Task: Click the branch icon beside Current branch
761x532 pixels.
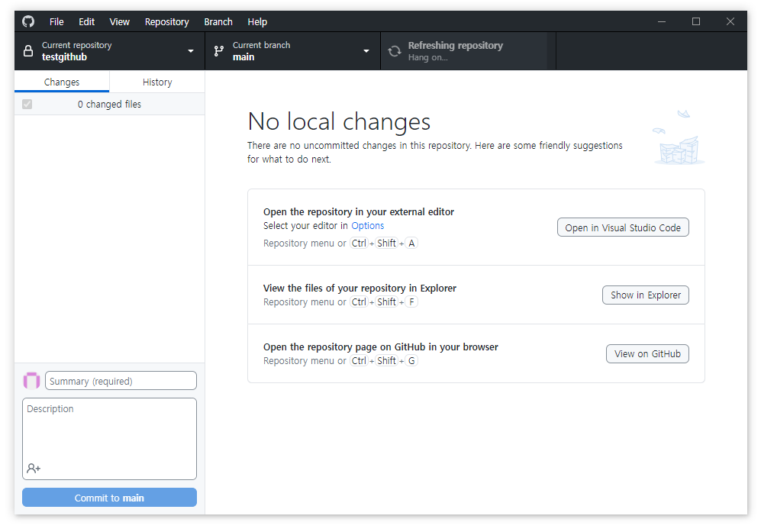Action: pos(219,51)
